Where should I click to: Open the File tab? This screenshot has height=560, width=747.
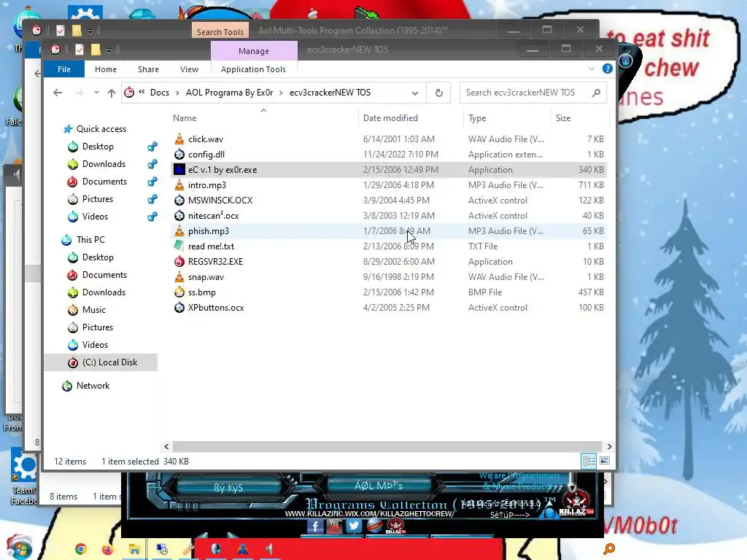click(64, 69)
